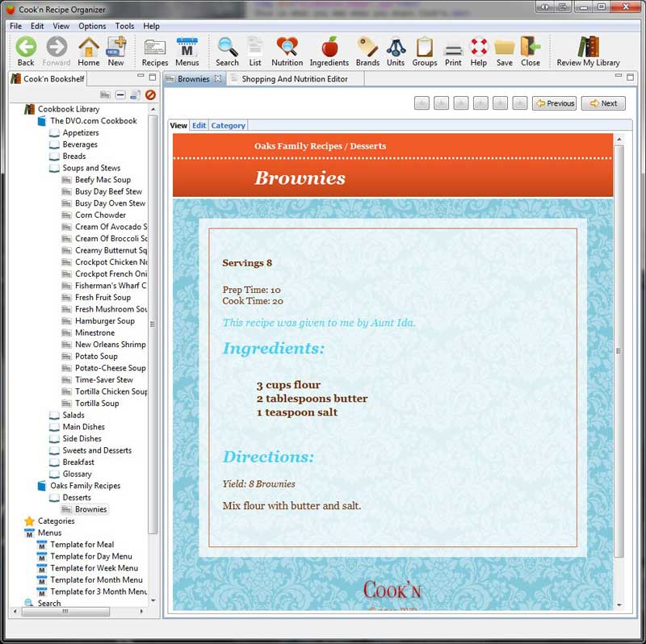Open the Beverages chapter
Image resolution: width=646 pixels, height=644 pixels.
(x=80, y=144)
